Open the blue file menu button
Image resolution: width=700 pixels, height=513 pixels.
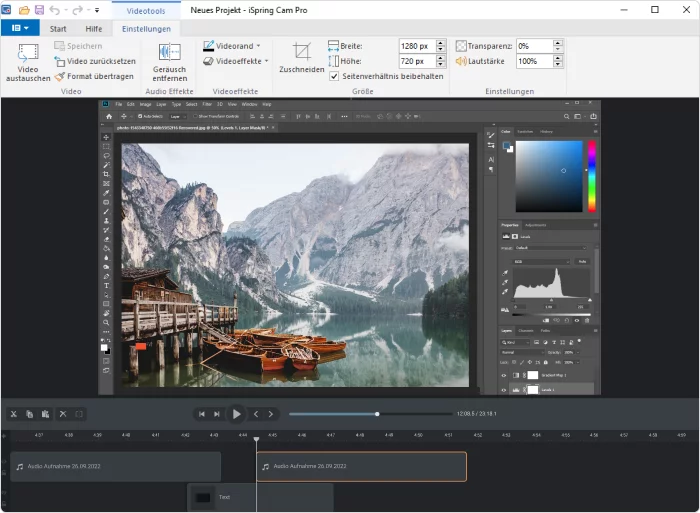coord(20,28)
